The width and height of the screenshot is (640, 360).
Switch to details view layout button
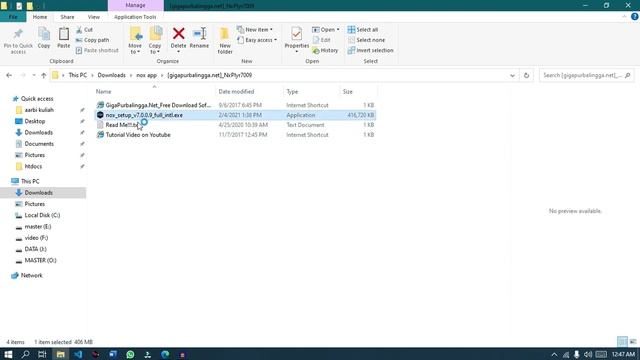pos(622,342)
